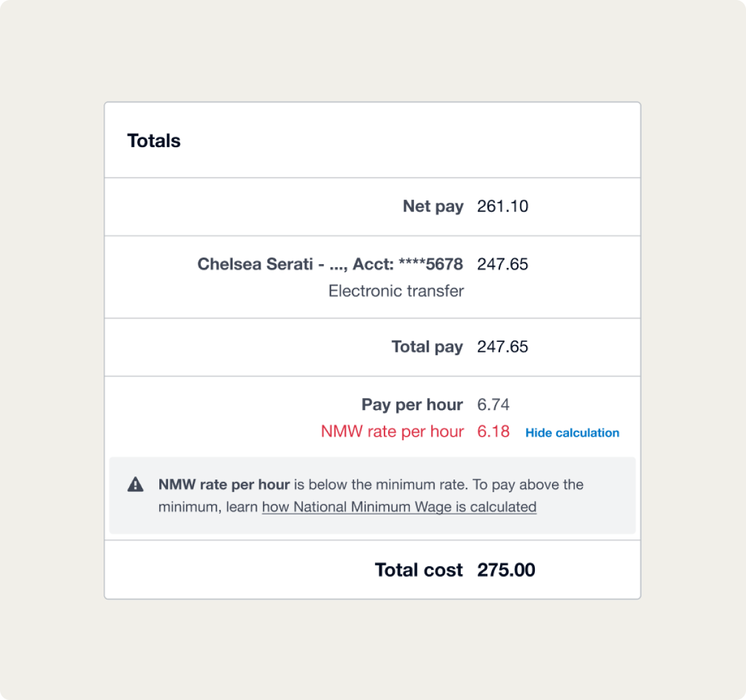Click the Totals heading
This screenshot has width=746, height=700.
[x=154, y=141]
